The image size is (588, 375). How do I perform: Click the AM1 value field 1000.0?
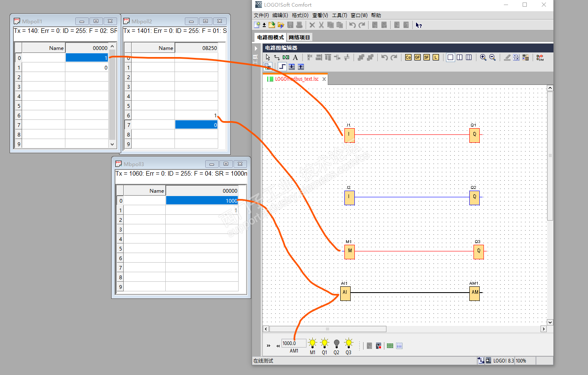294,343
